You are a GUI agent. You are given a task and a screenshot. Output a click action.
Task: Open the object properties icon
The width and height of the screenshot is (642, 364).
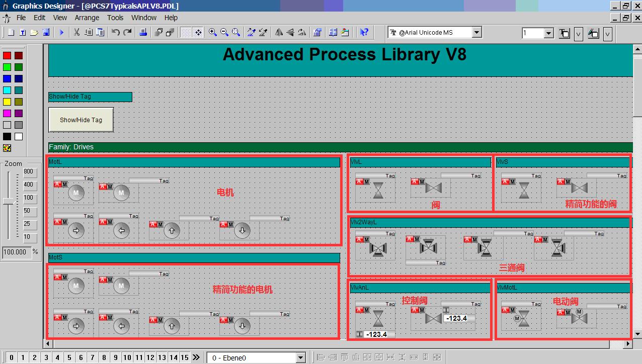[x=317, y=32]
